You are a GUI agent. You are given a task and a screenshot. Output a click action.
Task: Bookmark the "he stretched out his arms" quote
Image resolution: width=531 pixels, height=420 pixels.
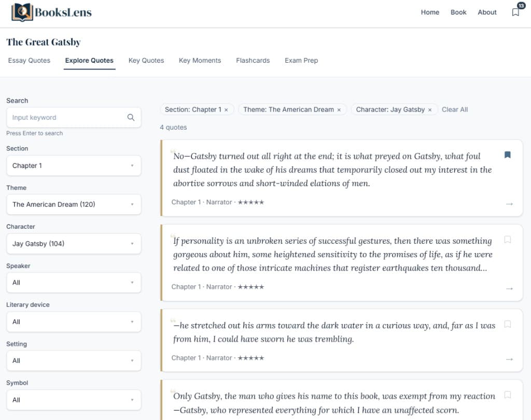(507, 324)
